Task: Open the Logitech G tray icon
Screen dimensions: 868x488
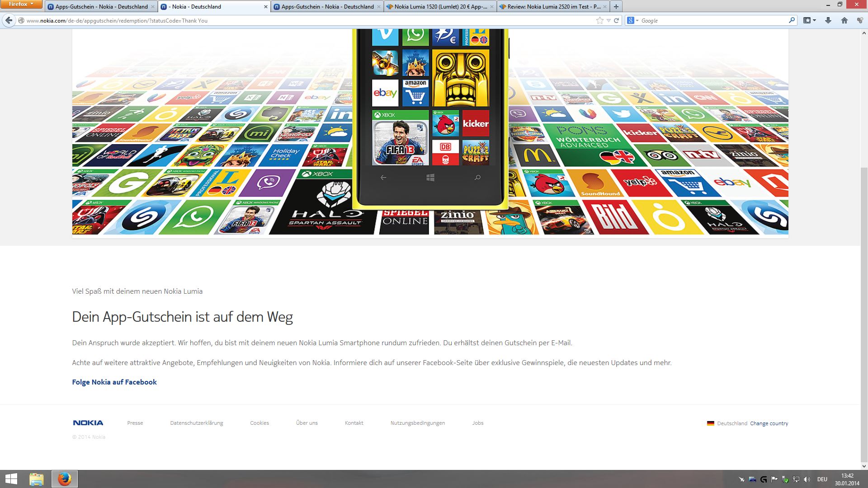Action: coord(764,479)
